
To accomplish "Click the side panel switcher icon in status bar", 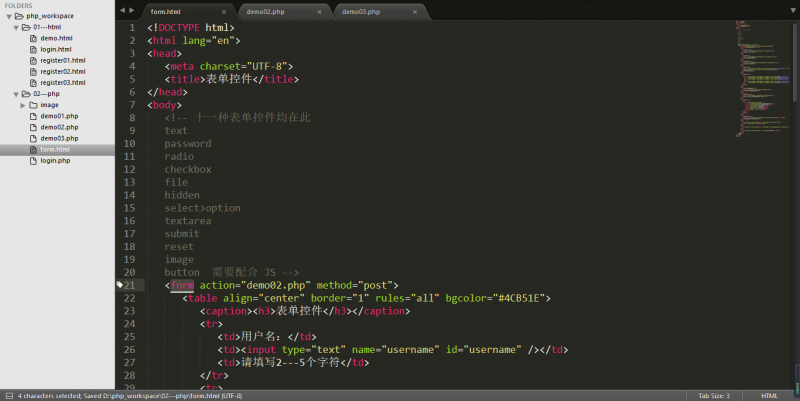I will (7, 395).
